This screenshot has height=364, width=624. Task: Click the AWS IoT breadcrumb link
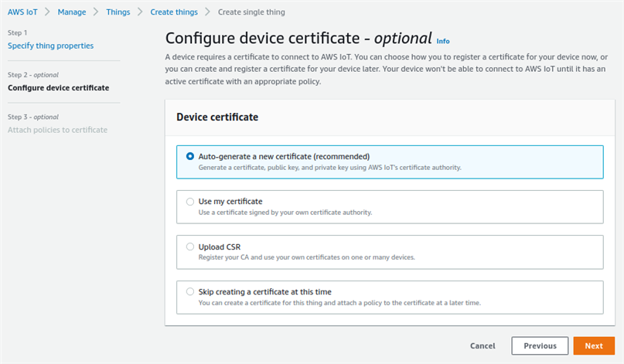pyautogui.click(x=23, y=12)
